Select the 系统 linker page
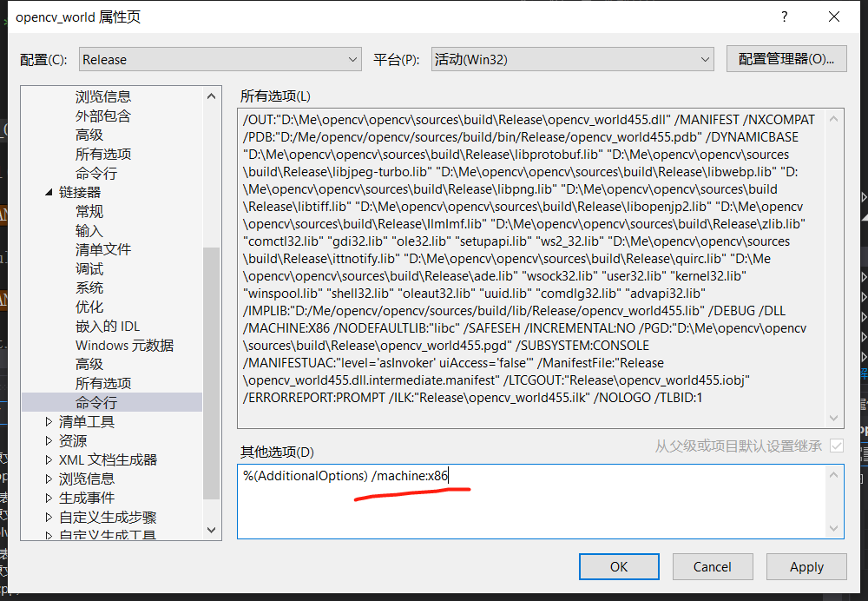Image resolution: width=868 pixels, height=601 pixels. (x=89, y=287)
